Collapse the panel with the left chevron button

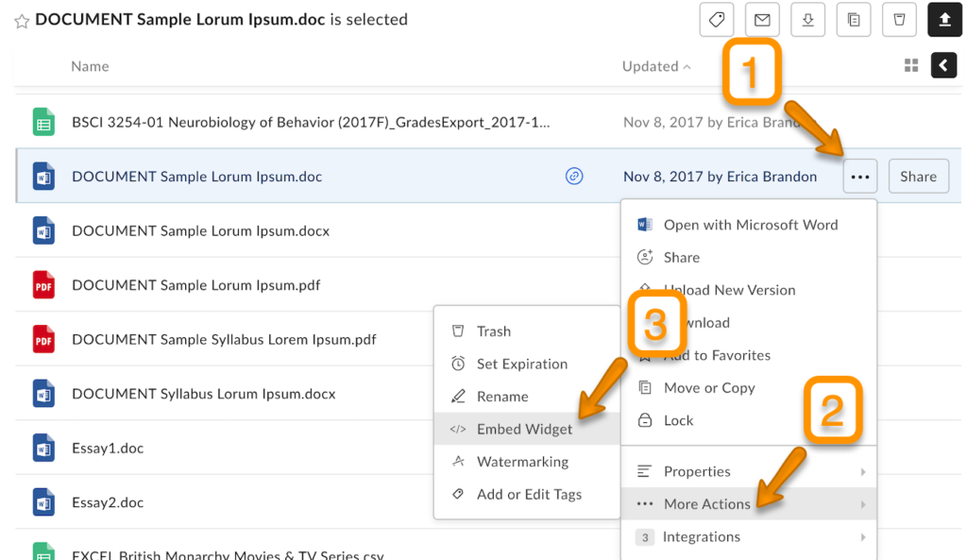click(944, 65)
